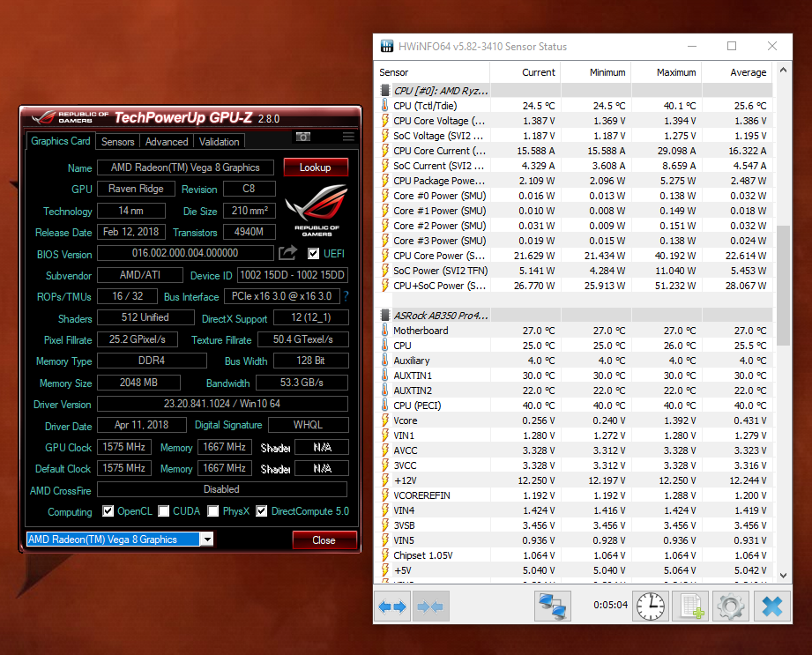
Task: Toggle the PhysX checkbox
Action: (212, 511)
